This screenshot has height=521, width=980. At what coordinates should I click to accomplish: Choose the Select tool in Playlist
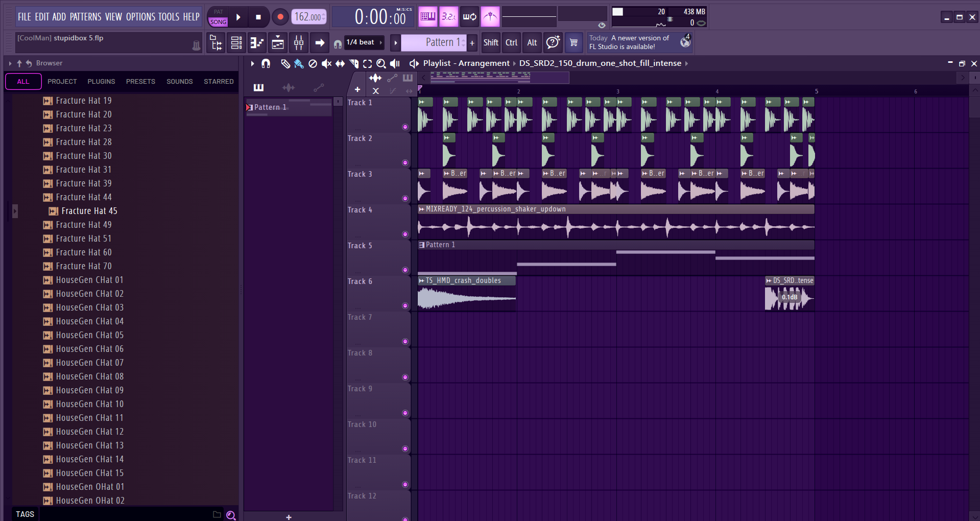(x=368, y=63)
